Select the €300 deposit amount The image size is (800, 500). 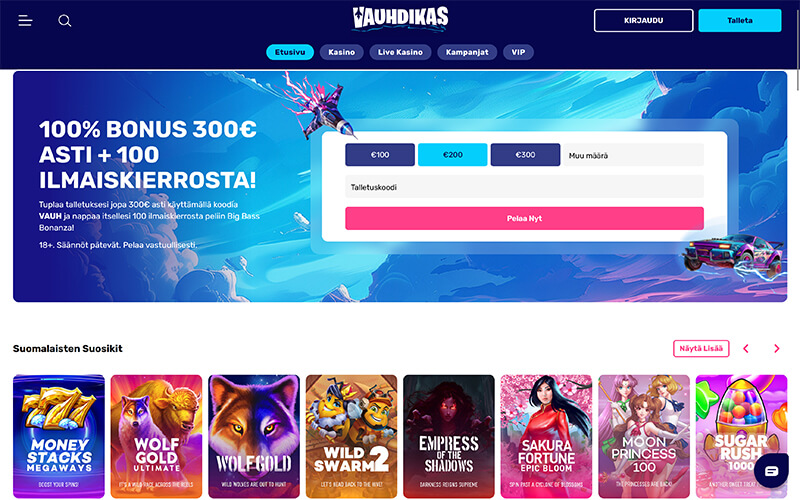coord(525,155)
